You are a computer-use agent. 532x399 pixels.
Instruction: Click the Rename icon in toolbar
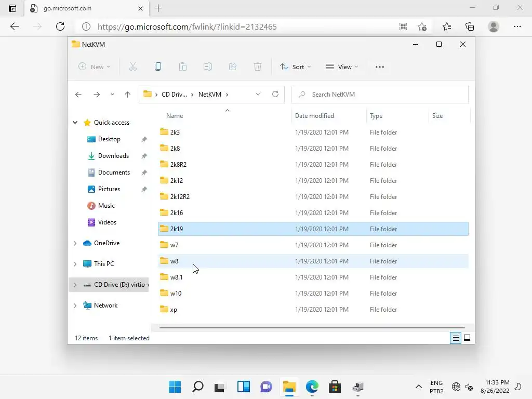pos(208,67)
